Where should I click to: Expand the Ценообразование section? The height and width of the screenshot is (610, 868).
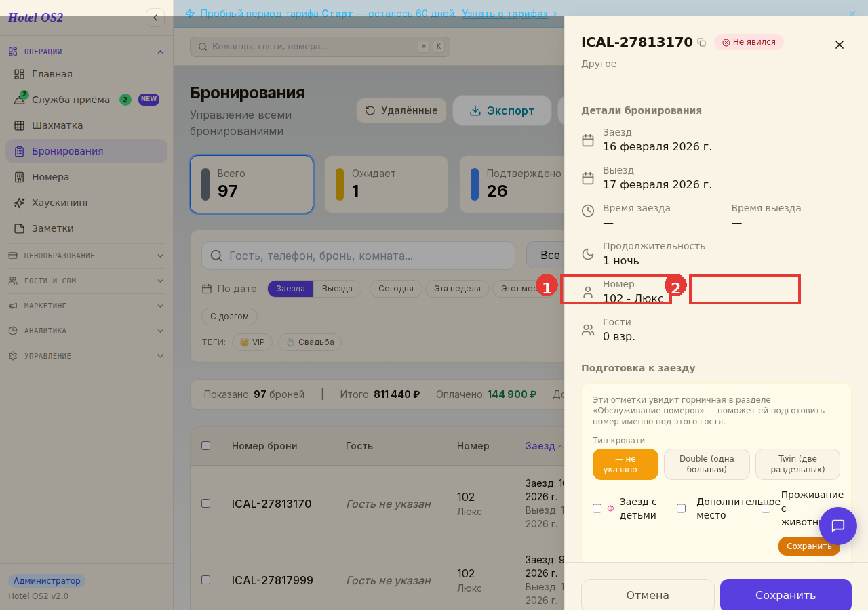(86, 256)
